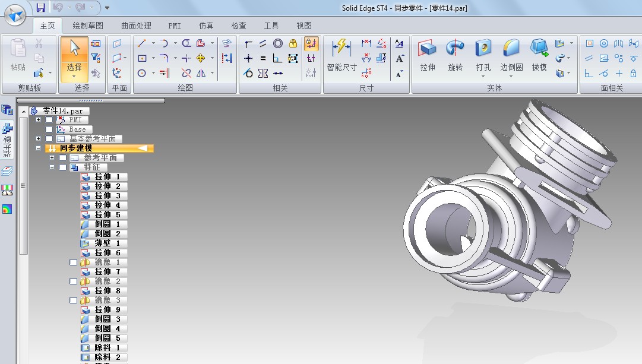Toggle the 镜像 3 checkbox
The width and height of the screenshot is (642, 364).
coord(73,300)
